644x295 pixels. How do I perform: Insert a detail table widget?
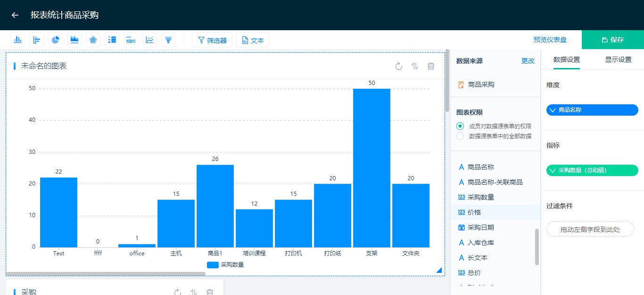pyautogui.click(x=112, y=40)
